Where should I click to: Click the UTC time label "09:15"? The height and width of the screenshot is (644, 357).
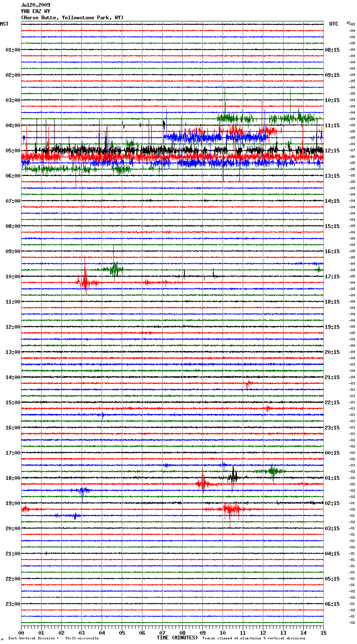click(x=332, y=75)
